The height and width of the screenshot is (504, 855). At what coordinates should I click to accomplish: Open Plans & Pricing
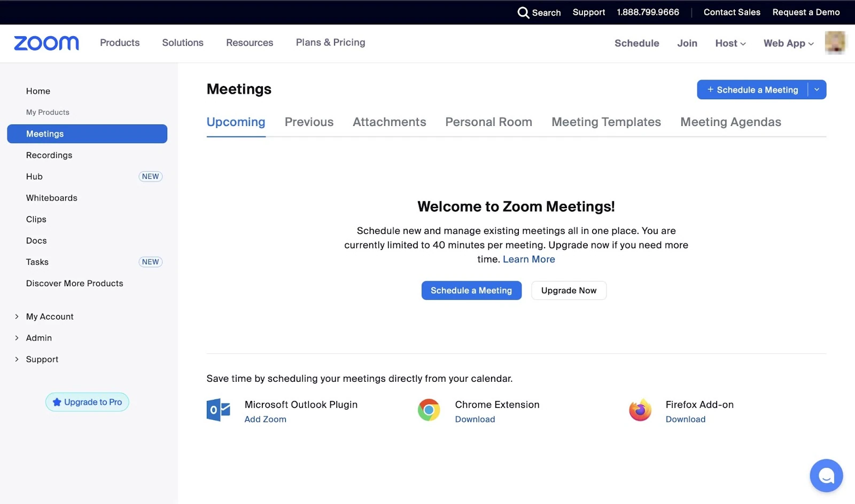pos(331,43)
